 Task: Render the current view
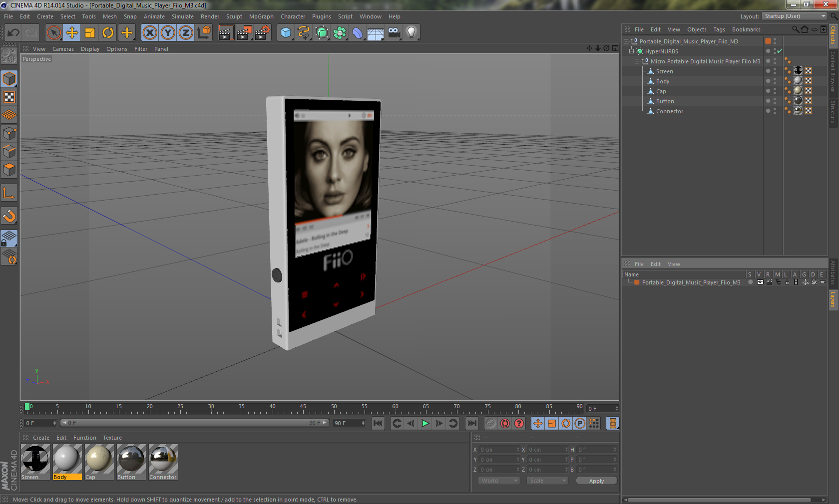tap(226, 33)
